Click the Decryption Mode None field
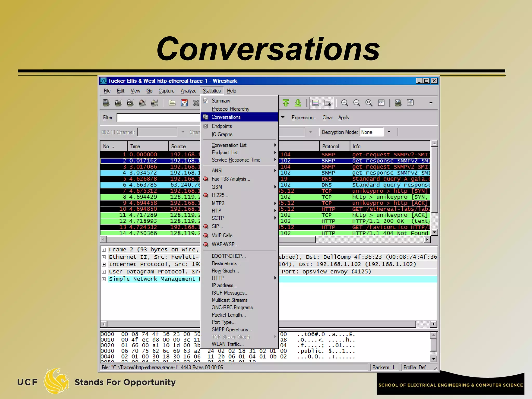532x399 pixels. click(371, 132)
